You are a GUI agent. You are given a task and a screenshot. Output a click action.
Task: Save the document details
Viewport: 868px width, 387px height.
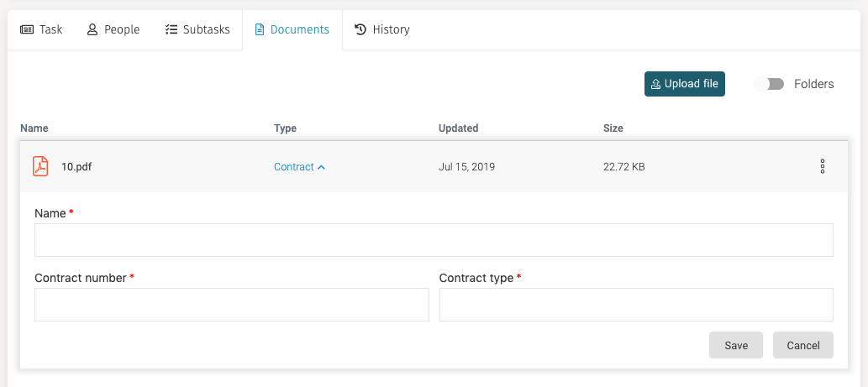click(x=736, y=345)
